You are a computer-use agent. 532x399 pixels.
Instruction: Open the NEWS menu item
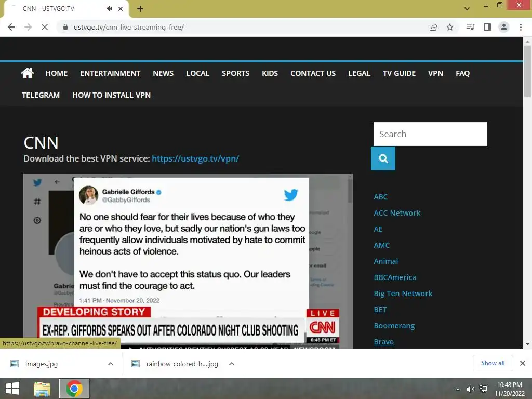tap(163, 73)
